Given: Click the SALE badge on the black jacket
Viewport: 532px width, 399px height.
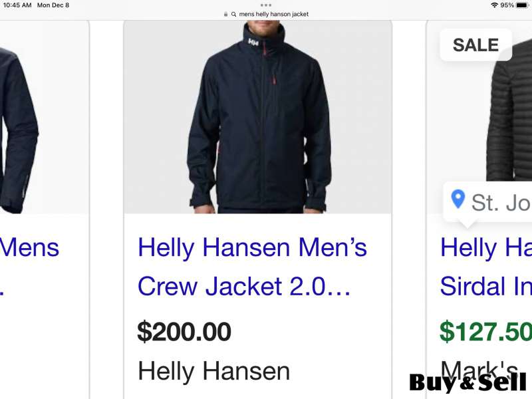Looking at the screenshot, I should point(475,45).
